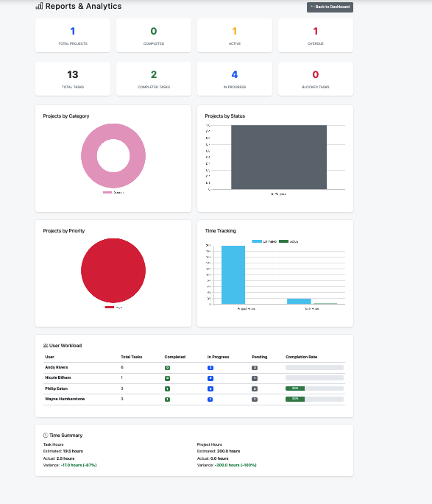The image size is (432, 504).
Task: Click the Projects by Priority heading
Action: 64,231
